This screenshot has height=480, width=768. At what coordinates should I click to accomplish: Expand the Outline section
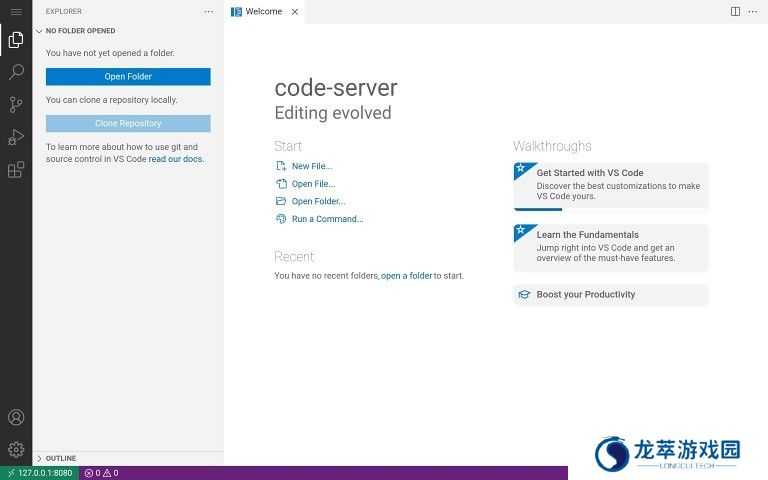tap(60, 458)
